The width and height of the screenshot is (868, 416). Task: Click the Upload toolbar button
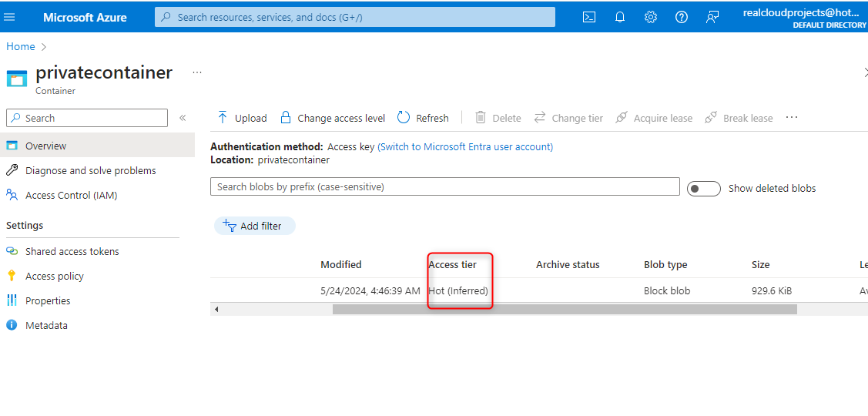[x=242, y=118]
